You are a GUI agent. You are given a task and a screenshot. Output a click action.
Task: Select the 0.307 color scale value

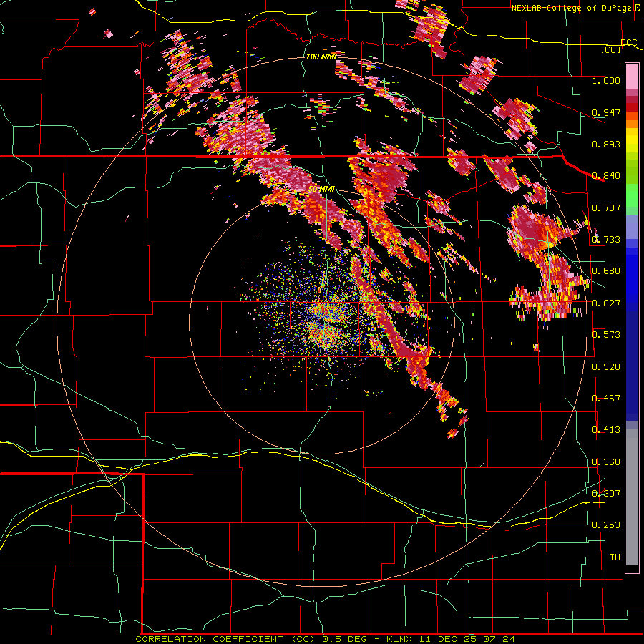point(606,493)
